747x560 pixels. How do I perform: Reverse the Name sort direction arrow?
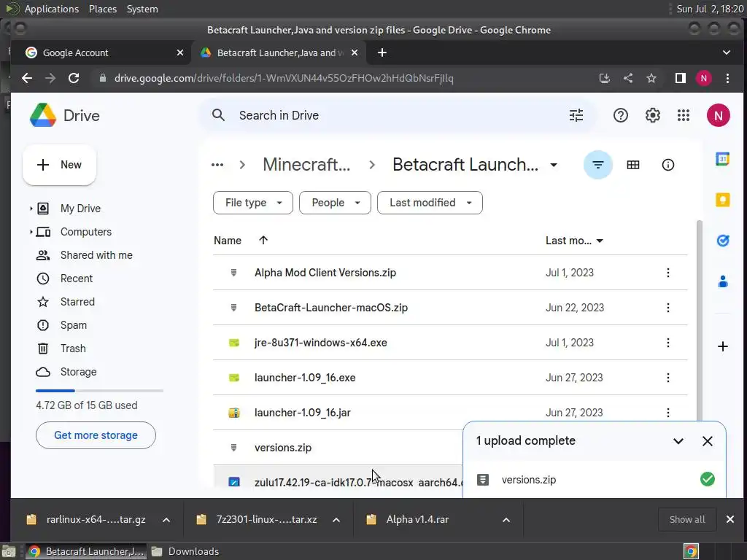point(263,241)
